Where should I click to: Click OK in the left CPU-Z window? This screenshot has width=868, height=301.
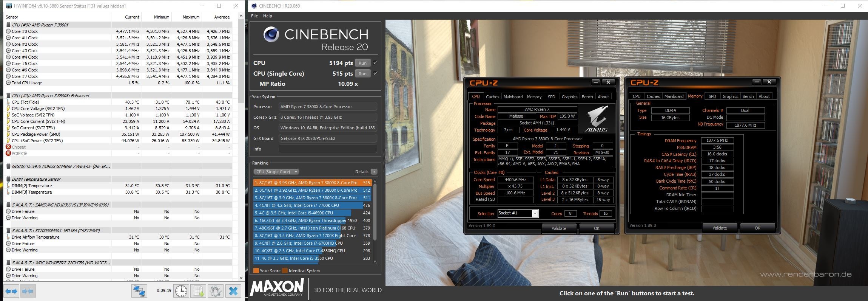click(x=597, y=228)
